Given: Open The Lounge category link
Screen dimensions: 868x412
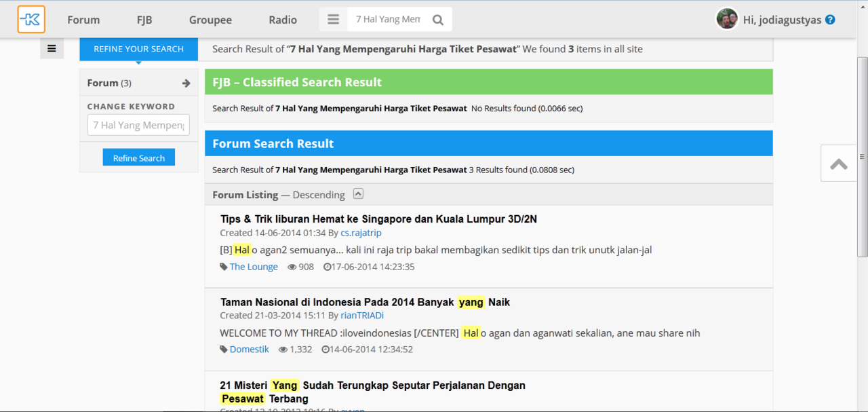Looking at the screenshot, I should [x=254, y=267].
